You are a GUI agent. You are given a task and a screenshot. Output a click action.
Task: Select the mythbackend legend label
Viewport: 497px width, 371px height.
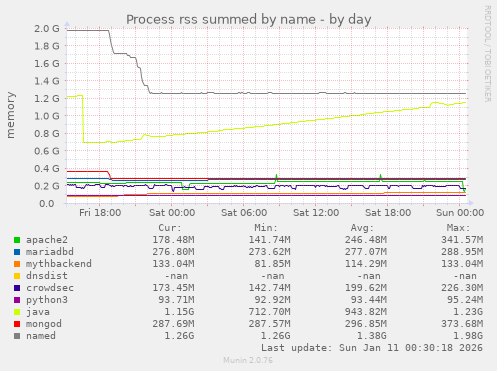[x=59, y=264]
